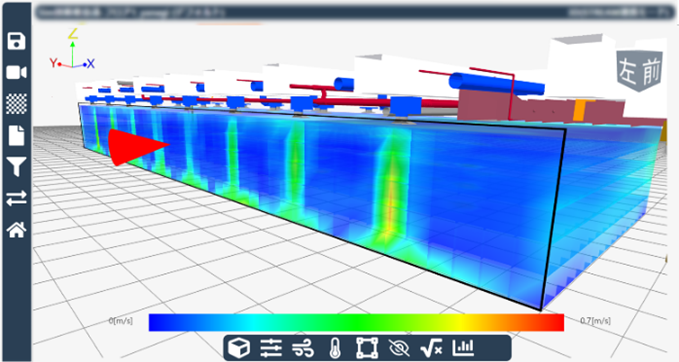The image size is (679, 362).
Task: Open the square root formula icon
Action: [431, 348]
